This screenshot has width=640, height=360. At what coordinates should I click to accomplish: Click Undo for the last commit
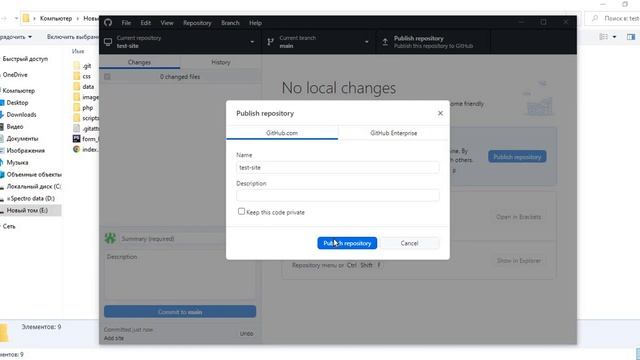tap(247, 333)
